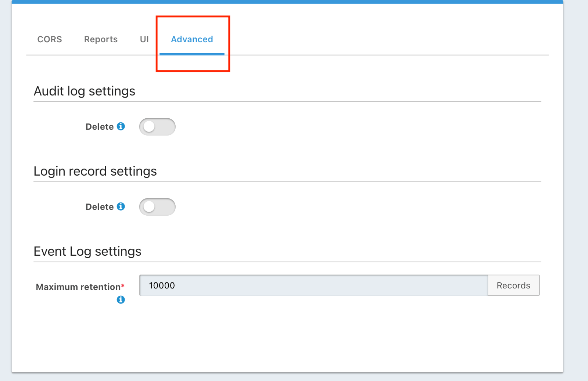Viewport: 588px width, 381px height.
Task: Show info for Audit log Delete
Action: pyautogui.click(x=121, y=126)
